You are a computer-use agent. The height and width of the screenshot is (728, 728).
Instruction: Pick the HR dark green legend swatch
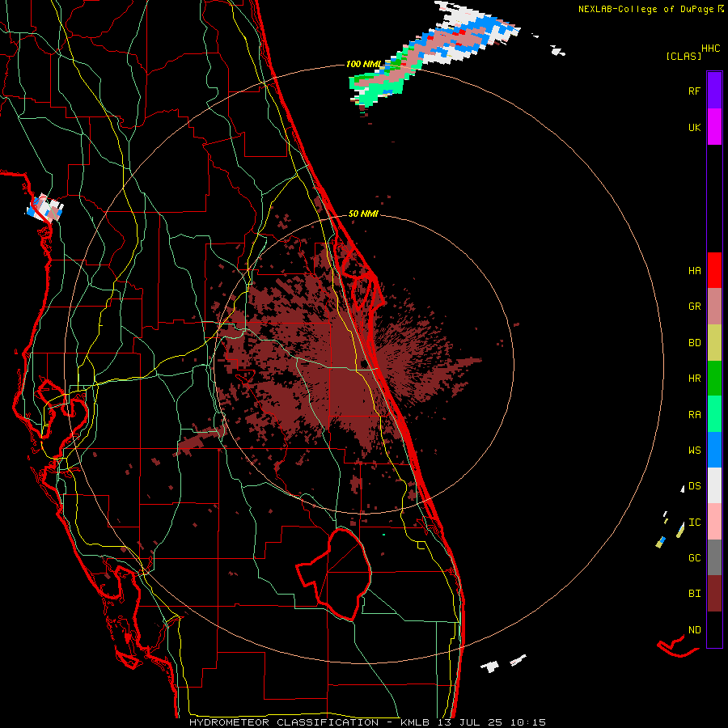click(x=714, y=378)
